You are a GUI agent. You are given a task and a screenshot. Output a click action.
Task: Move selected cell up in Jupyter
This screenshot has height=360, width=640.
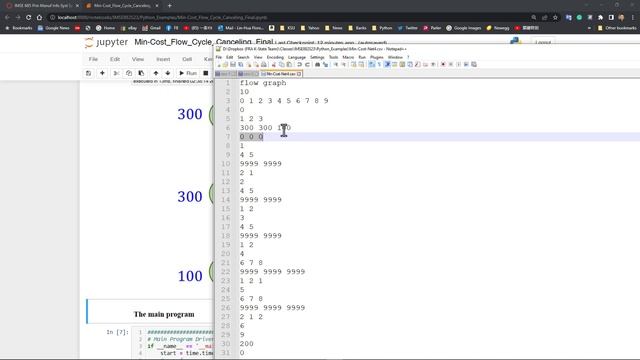point(156,73)
